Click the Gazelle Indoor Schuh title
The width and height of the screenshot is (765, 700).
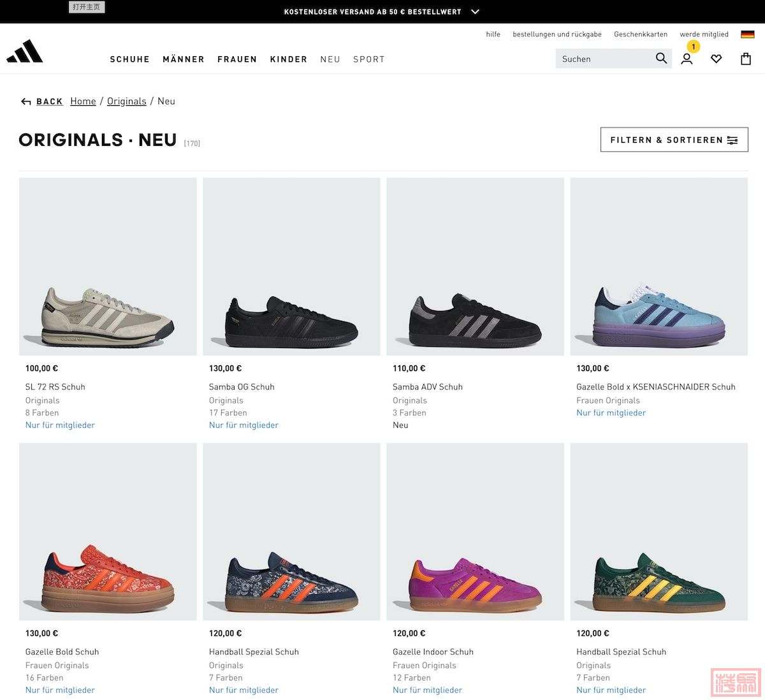[433, 652]
